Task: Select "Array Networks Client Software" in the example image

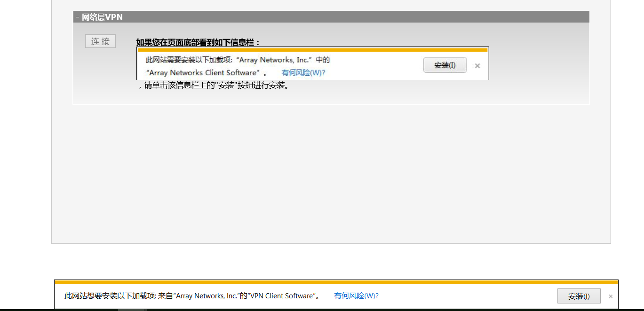Action: coord(204,73)
